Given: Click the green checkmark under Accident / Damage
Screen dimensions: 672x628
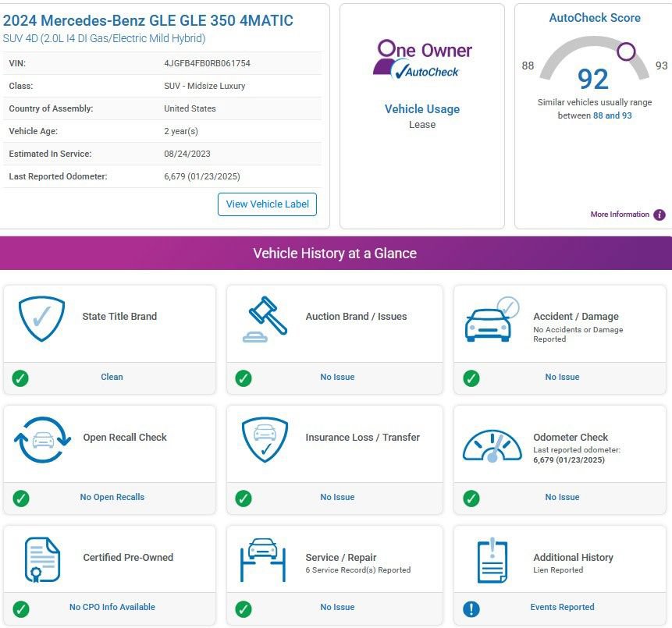Looking at the screenshot, I should point(471,378).
